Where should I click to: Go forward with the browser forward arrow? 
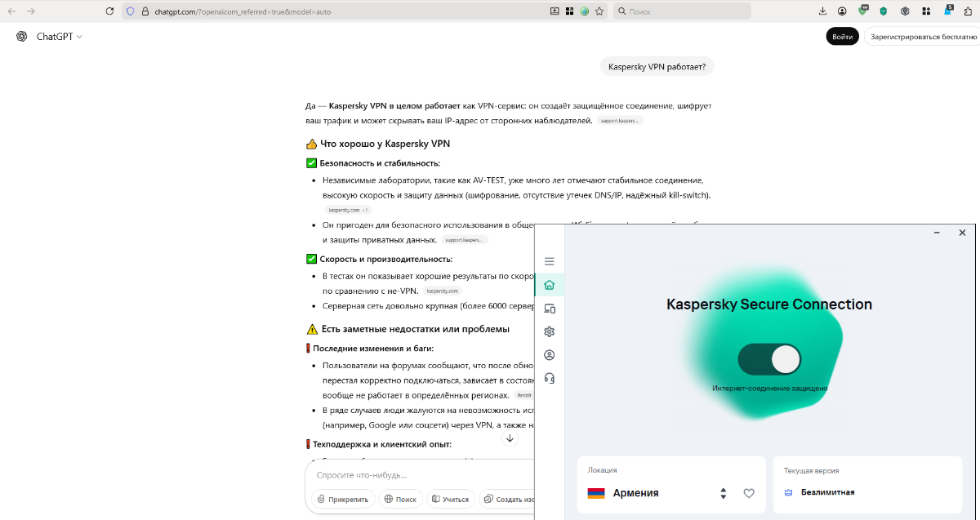(x=31, y=11)
